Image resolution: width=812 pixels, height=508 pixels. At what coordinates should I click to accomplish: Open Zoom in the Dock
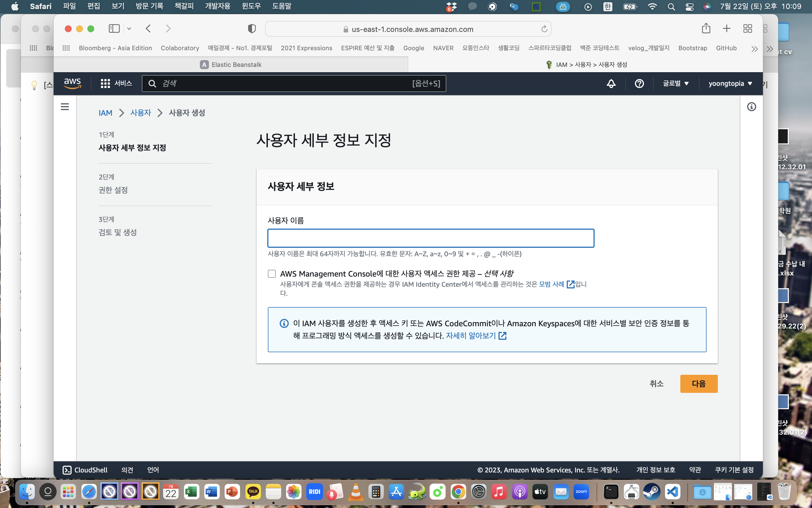pyautogui.click(x=581, y=492)
